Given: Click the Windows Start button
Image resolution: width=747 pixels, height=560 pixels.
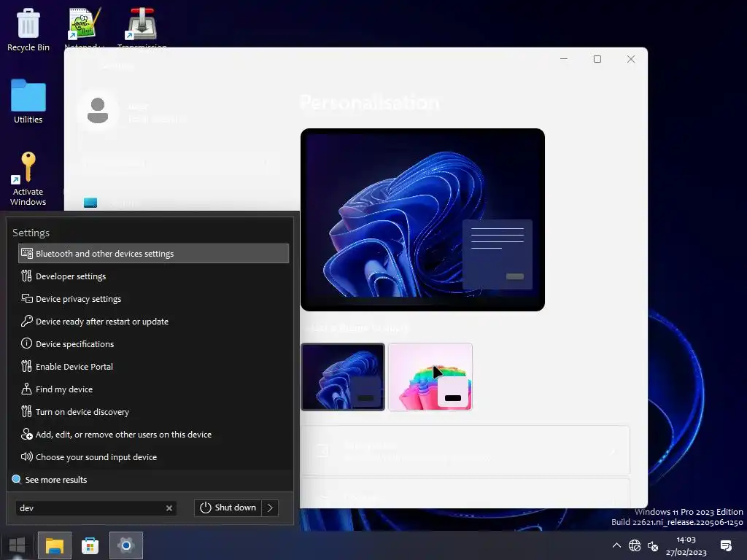Looking at the screenshot, I should click(18, 545).
